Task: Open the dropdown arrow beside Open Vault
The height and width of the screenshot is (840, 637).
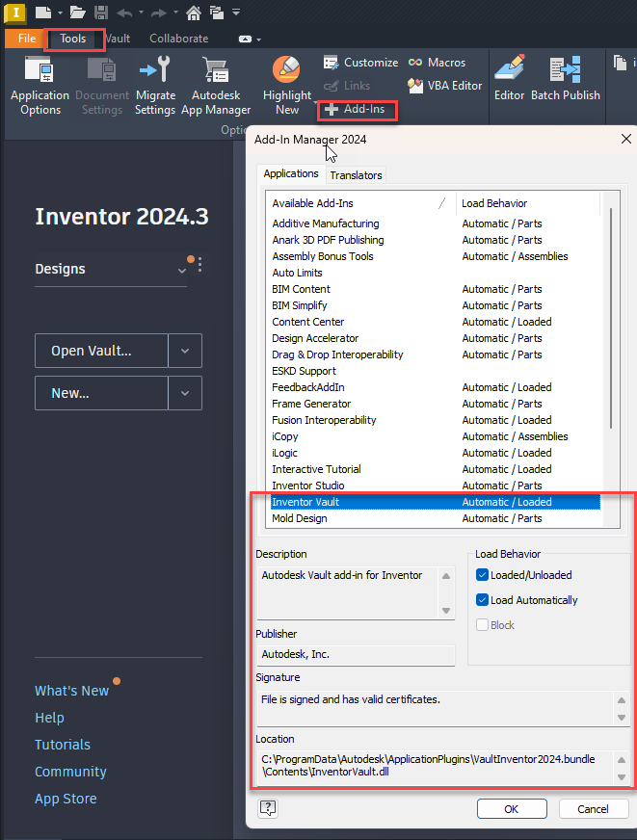Action: point(185,351)
